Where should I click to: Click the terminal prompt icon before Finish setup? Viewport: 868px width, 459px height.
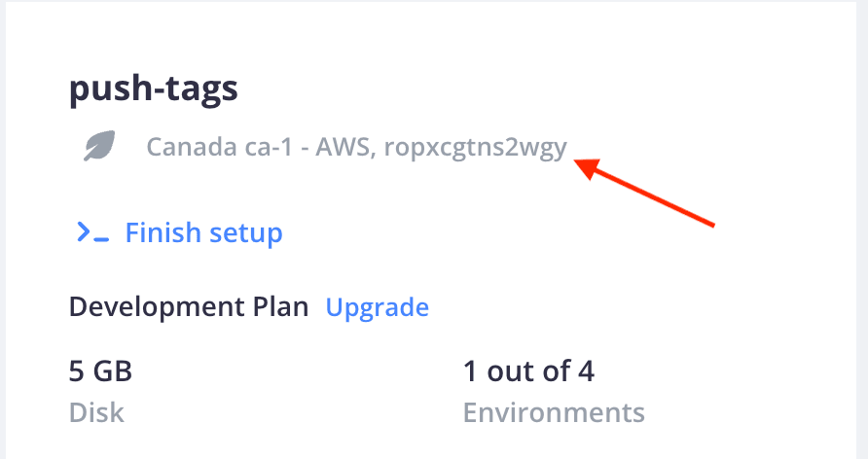pyautogui.click(x=92, y=232)
